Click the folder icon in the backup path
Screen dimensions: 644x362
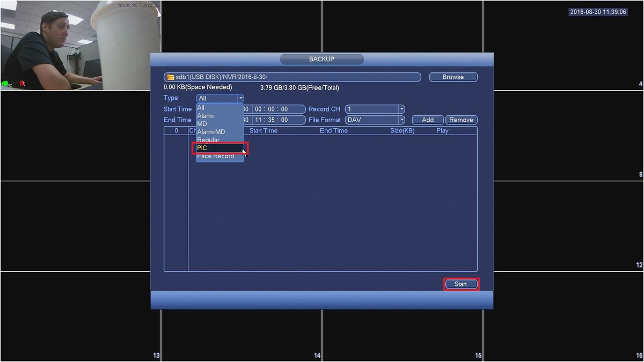[x=171, y=77]
